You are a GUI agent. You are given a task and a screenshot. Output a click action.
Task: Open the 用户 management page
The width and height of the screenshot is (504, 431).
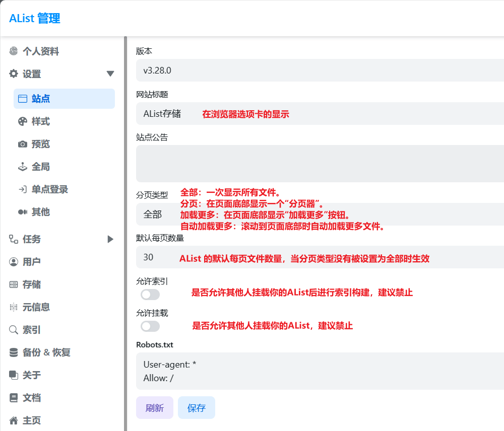tap(31, 262)
